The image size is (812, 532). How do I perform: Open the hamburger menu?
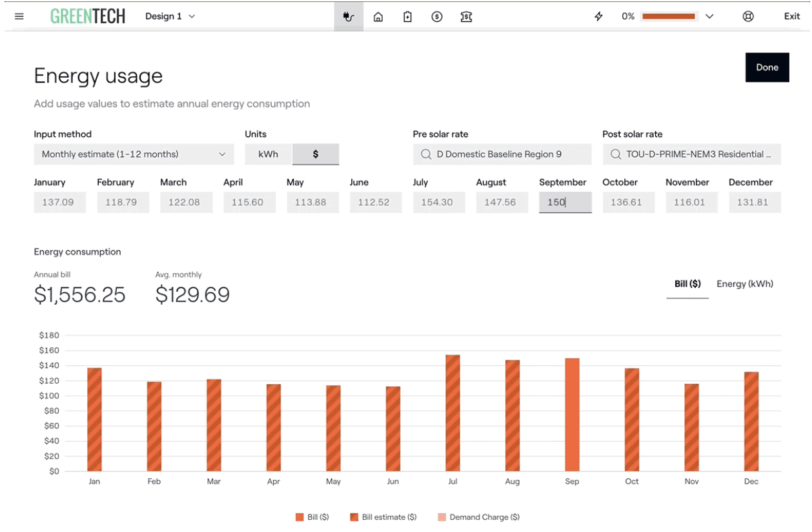pyautogui.click(x=19, y=17)
